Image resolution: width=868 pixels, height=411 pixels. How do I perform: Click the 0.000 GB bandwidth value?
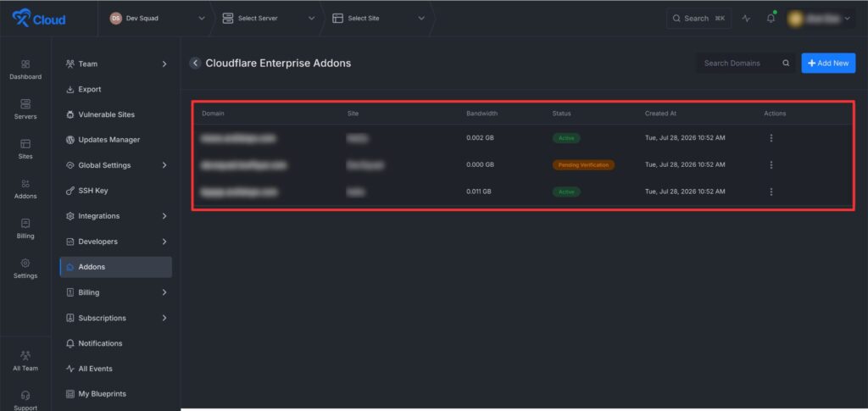pos(481,165)
